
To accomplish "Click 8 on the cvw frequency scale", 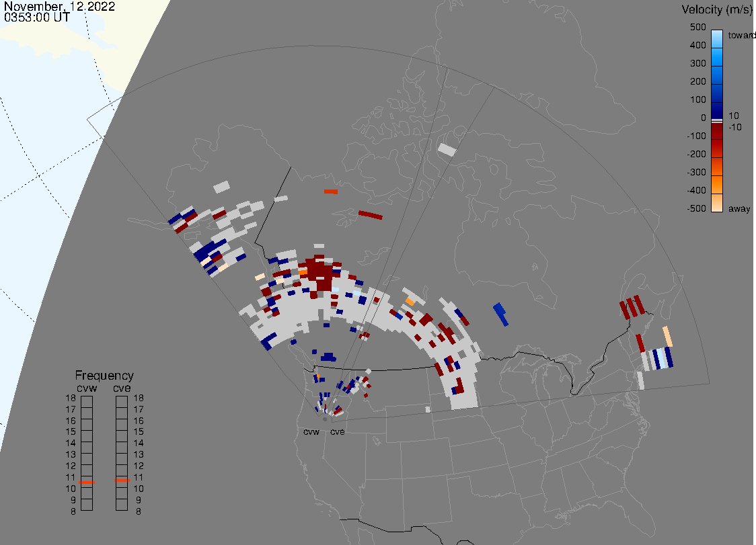I will (73, 511).
